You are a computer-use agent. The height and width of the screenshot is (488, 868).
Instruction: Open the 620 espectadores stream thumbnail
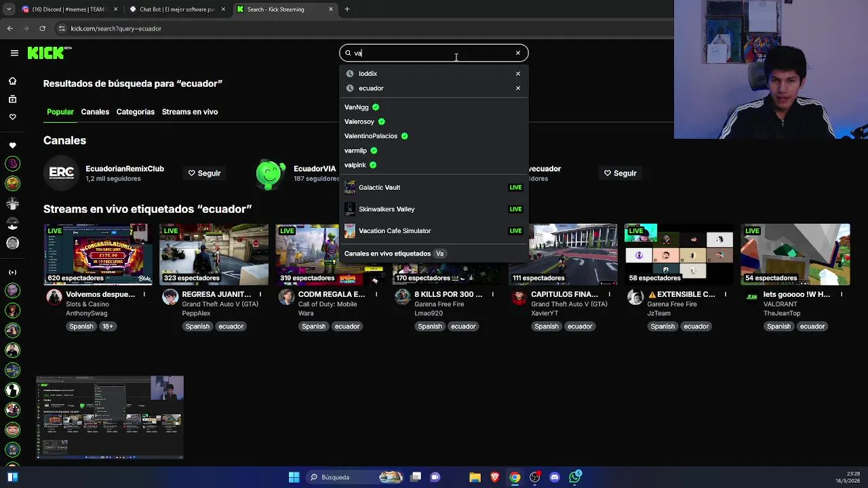[x=98, y=254]
